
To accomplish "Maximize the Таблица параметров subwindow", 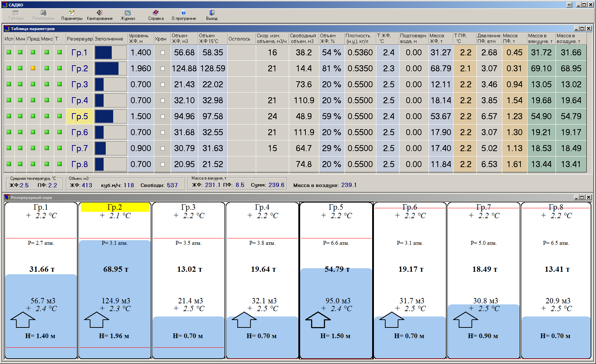I will coord(582,28).
